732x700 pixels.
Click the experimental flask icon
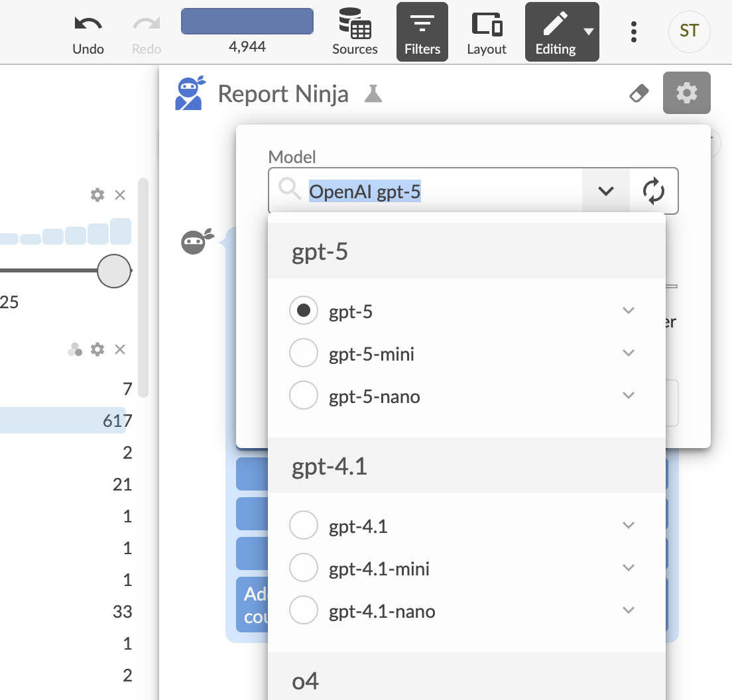tap(373, 94)
